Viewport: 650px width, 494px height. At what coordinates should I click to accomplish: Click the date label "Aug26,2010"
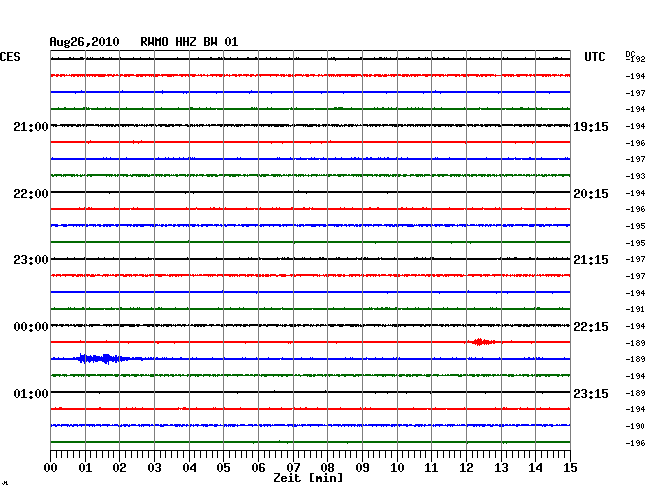point(85,42)
